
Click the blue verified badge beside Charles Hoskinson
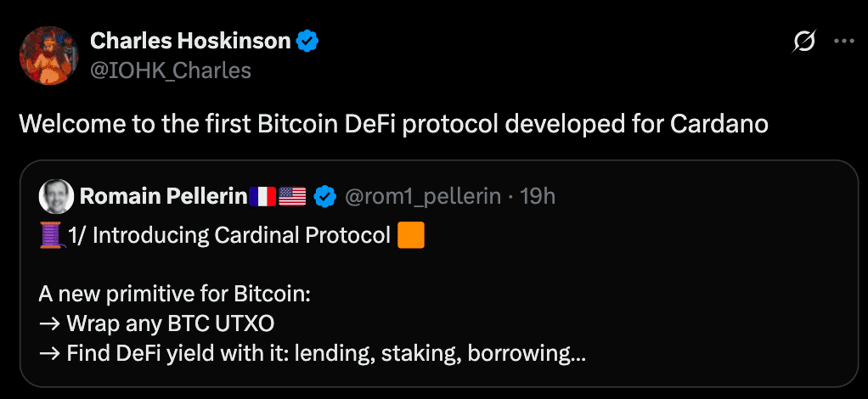pos(307,40)
